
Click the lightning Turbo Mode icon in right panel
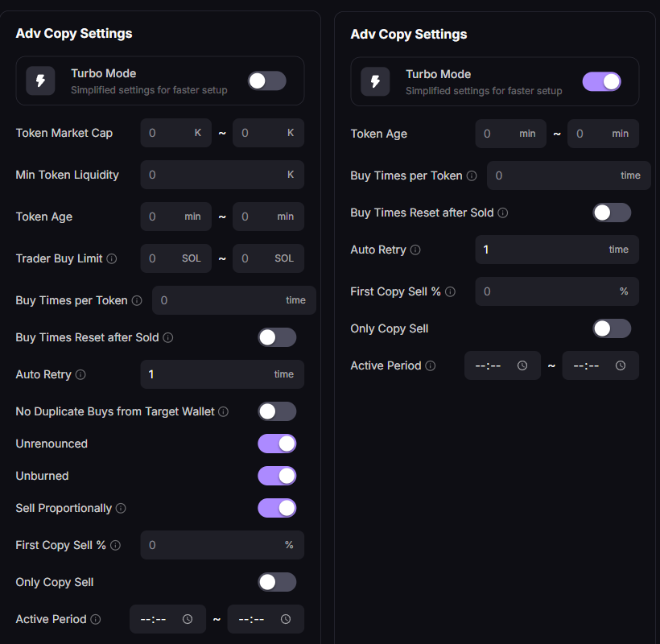tap(375, 81)
